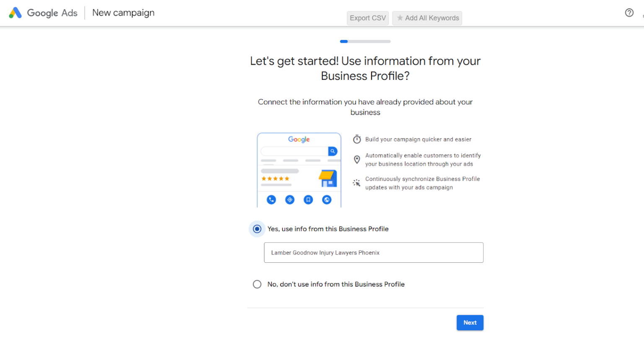Open the Lamber Goodnow Business Profile selector
This screenshot has height=343, width=644.
[374, 253]
